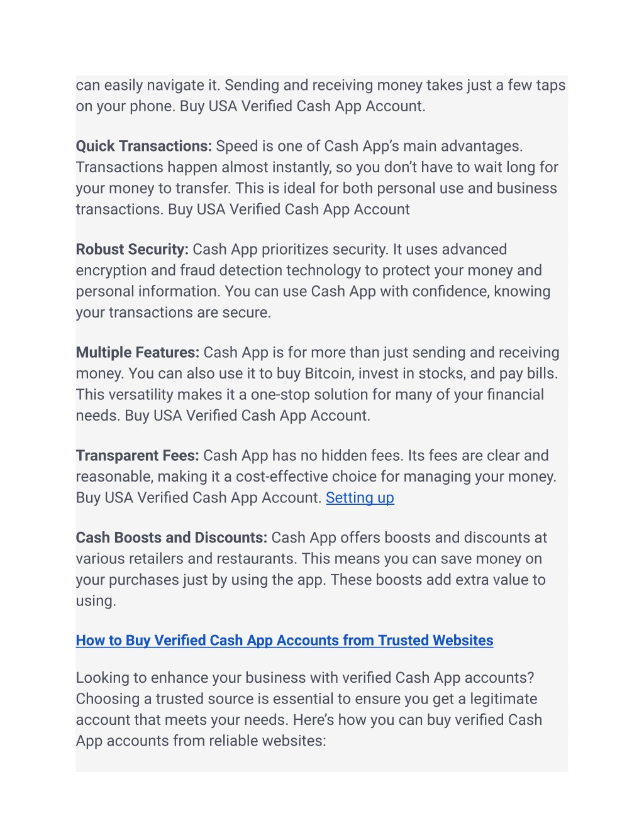This screenshot has width=644, height=833.
Task: Click the word "Bitcoin" in Multiple Features paragraph
Action: coord(330,374)
